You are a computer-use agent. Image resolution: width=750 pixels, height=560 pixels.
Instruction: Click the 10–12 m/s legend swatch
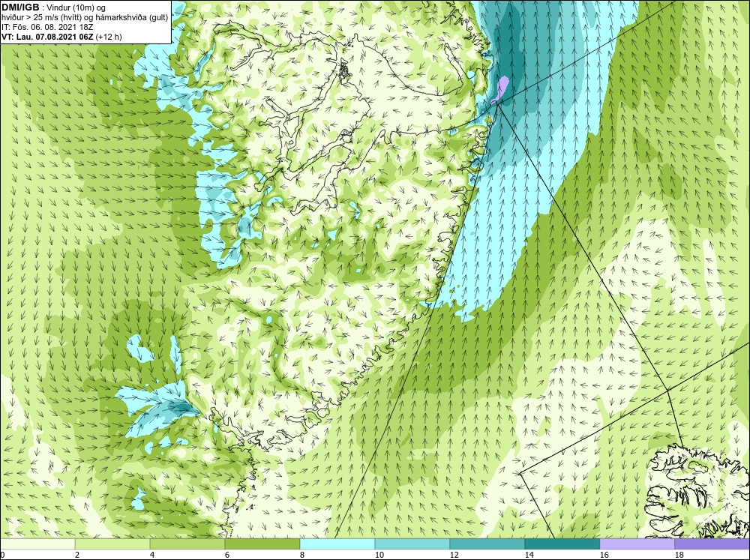point(412,544)
